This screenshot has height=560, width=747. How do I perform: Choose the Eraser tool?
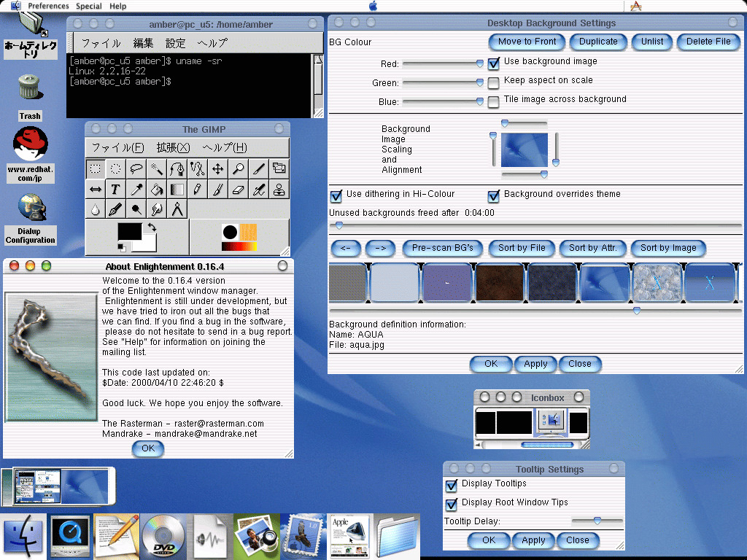(x=239, y=189)
